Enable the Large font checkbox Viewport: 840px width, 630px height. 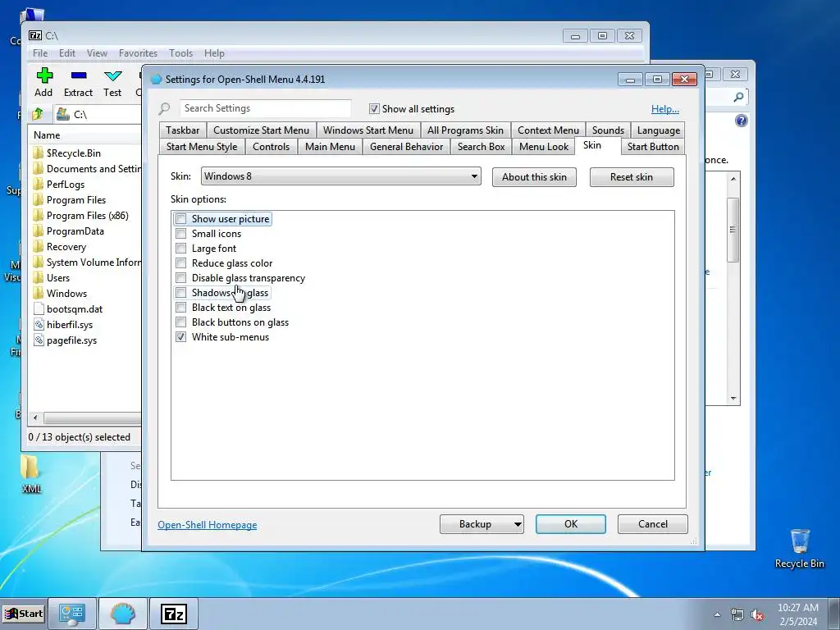point(181,249)
